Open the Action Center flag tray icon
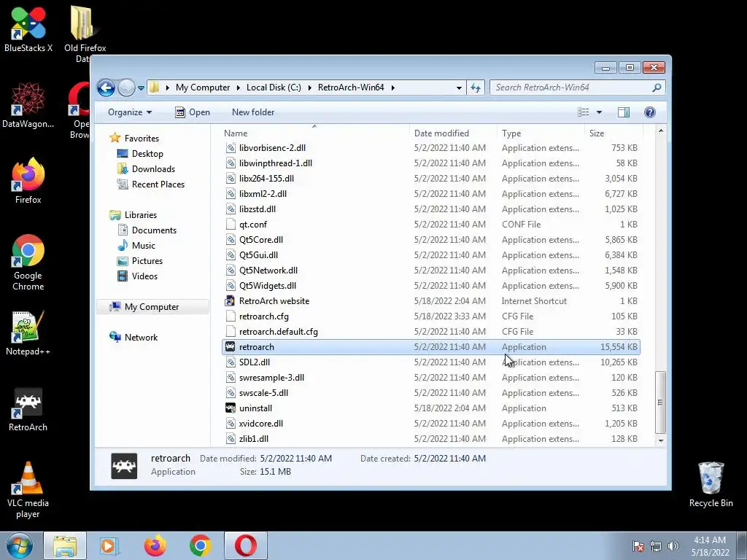747x560 pixels. (x=638, y=546)
